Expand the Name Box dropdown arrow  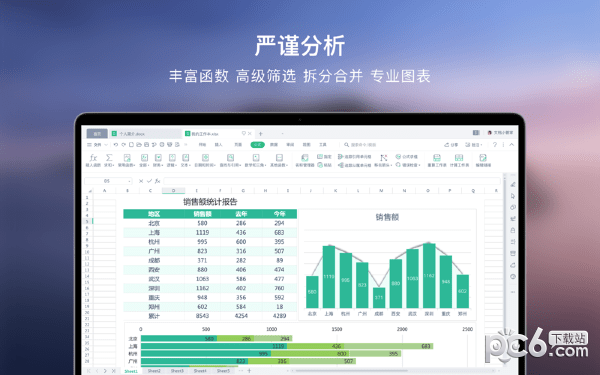click(129, 181)
